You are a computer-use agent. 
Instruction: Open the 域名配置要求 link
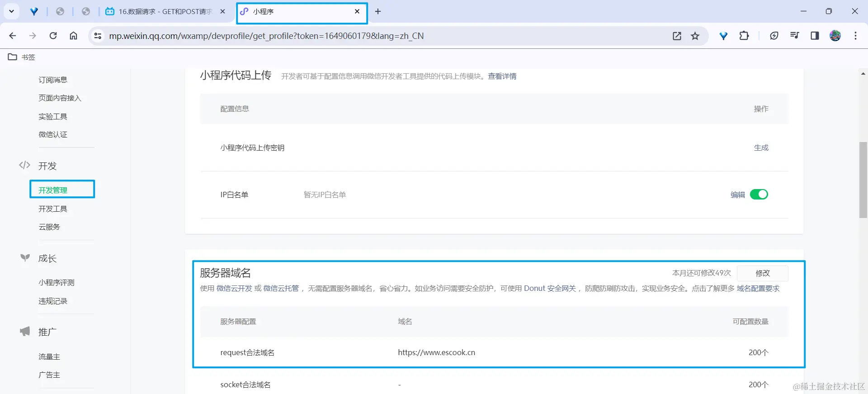click(758, 289)
